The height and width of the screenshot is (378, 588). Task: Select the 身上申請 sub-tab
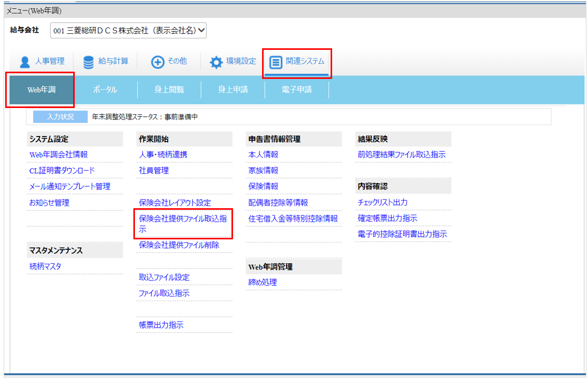coord(233,90)
